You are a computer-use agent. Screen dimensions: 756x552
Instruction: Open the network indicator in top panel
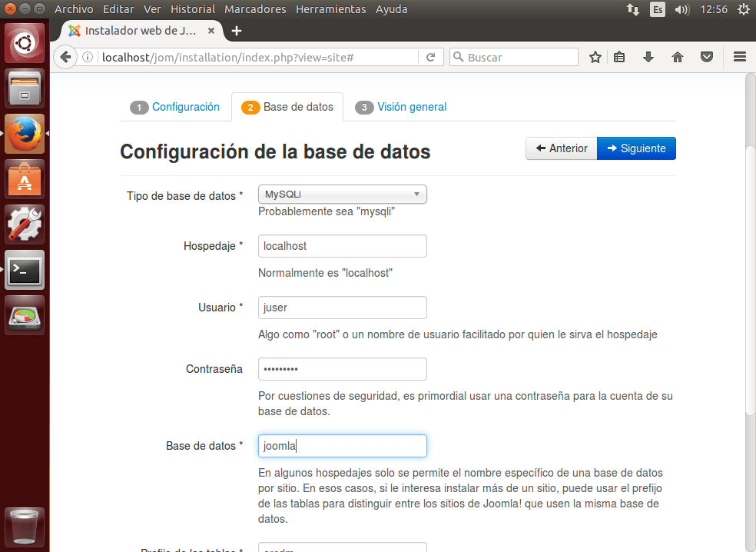click(x=633, y=9)
